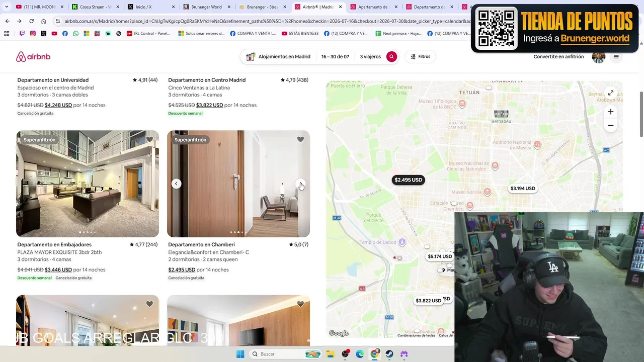Change the 3 viajeros guest count
This screenshot has width=644, height=362.
(x=370, y=57)
